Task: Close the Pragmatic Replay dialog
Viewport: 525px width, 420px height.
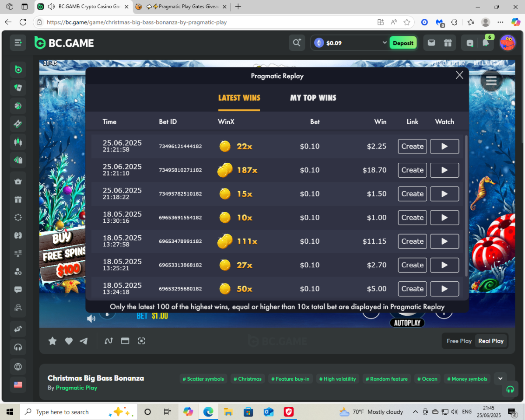Action: (459, 75)
